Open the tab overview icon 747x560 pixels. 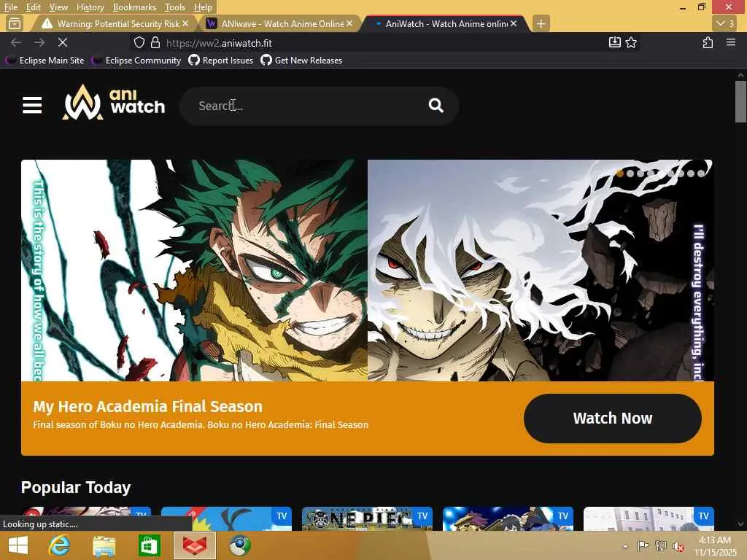15,23
